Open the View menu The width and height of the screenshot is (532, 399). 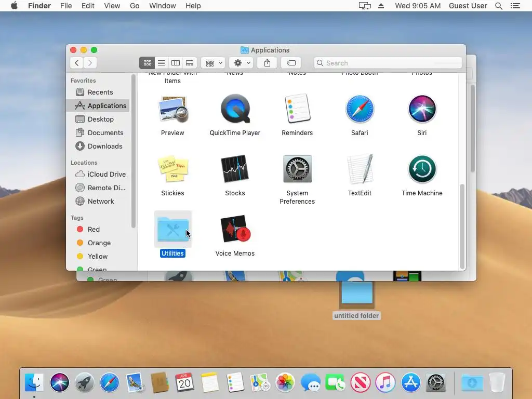(x=112, y=6)
